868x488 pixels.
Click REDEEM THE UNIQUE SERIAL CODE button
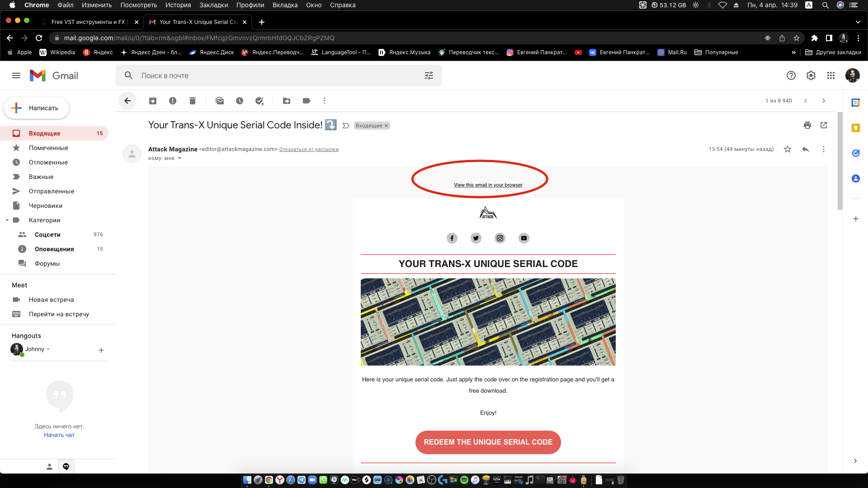pyautogui.click(x=488, y=442)
